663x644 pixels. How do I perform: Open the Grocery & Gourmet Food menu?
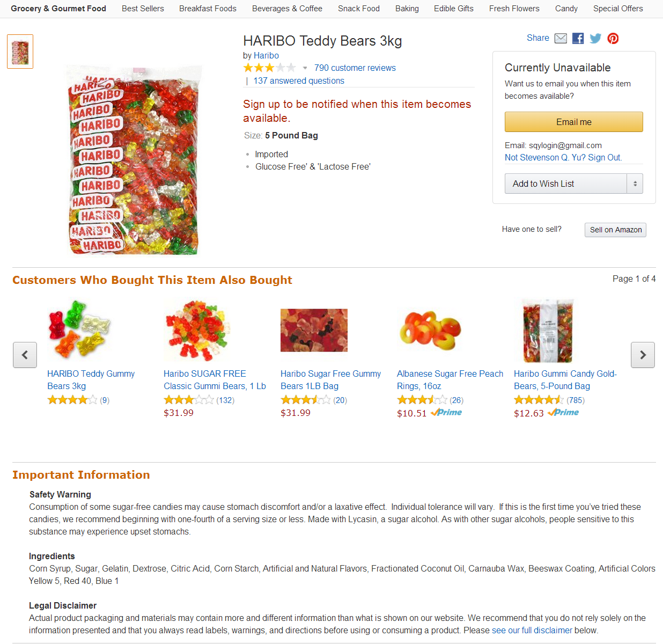point(58,9)
